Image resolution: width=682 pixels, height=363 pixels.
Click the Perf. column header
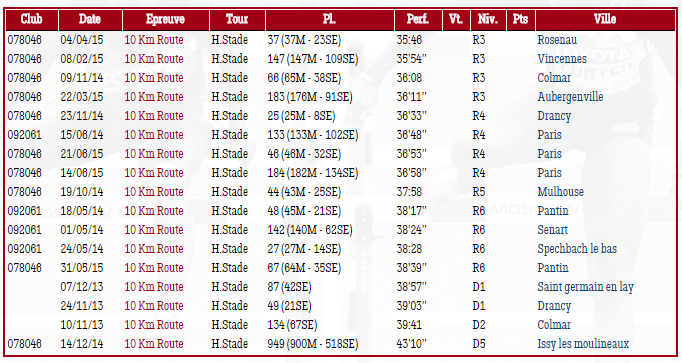tap(418, 20)
